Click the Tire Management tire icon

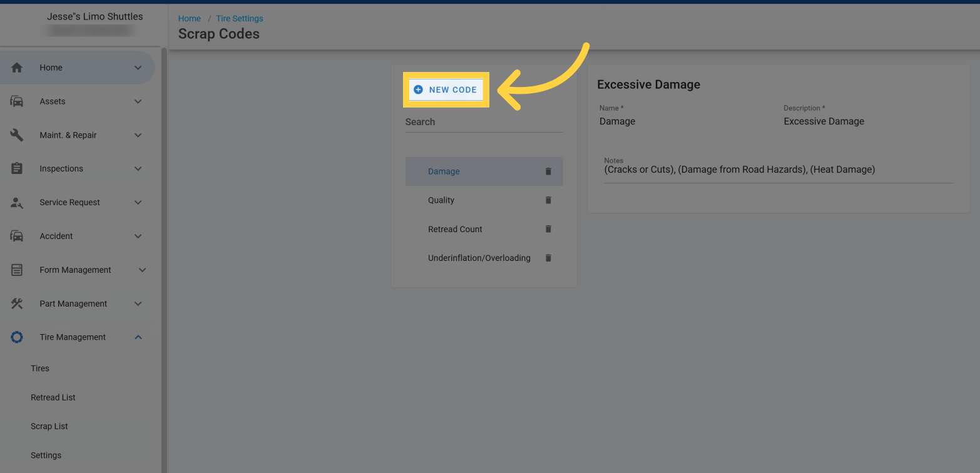pos(17,337)
